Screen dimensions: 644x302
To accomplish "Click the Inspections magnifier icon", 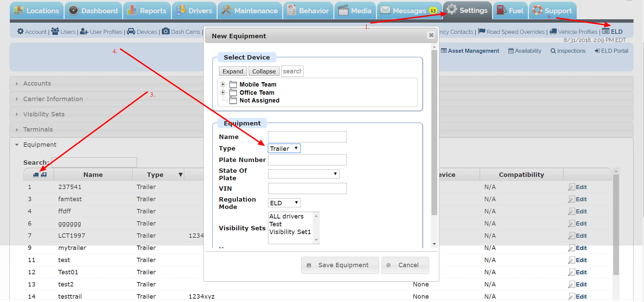I will pyautogui.click(x=553, y=51).
